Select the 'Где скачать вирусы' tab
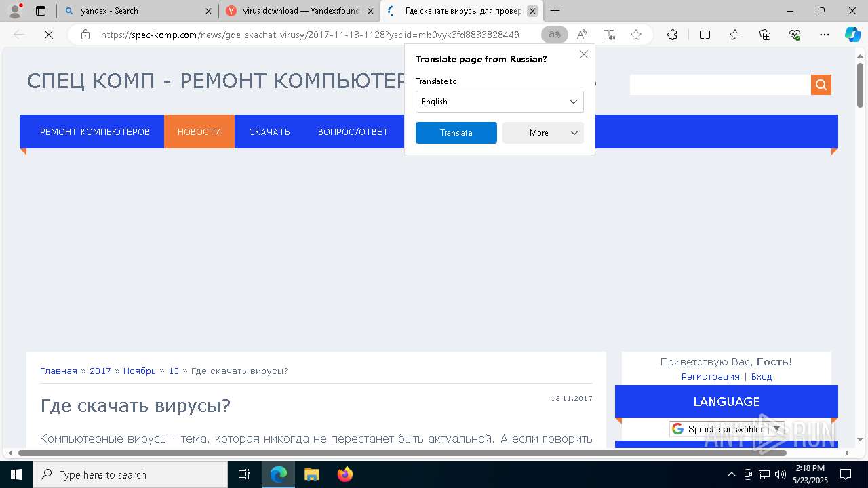 (x=461, y=11)
